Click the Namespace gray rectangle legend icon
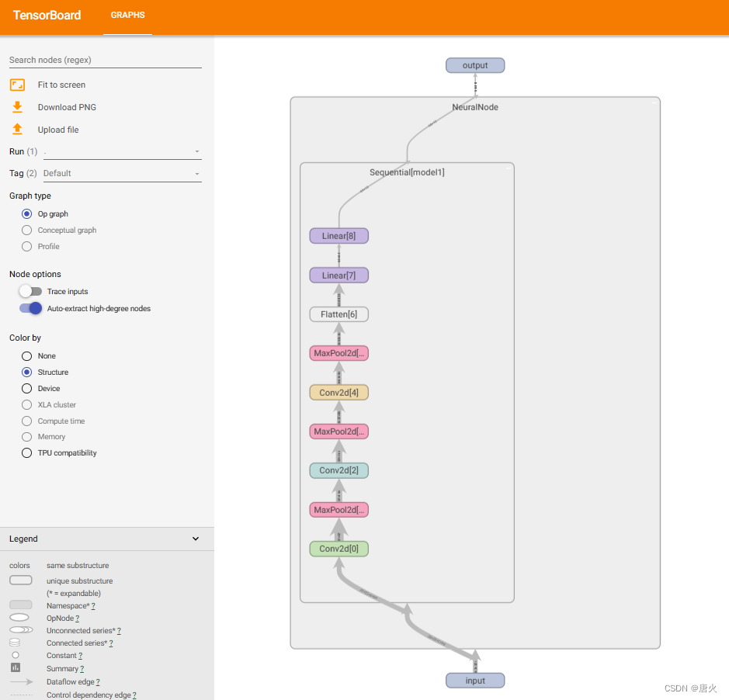The image size is (729, 700). point(20,605)
